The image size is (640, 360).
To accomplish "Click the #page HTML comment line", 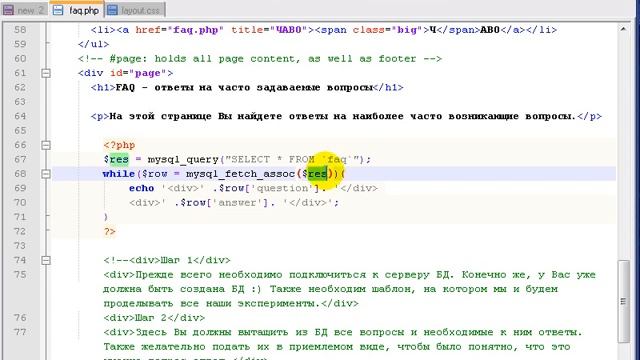I will click(x=260, y=59).
